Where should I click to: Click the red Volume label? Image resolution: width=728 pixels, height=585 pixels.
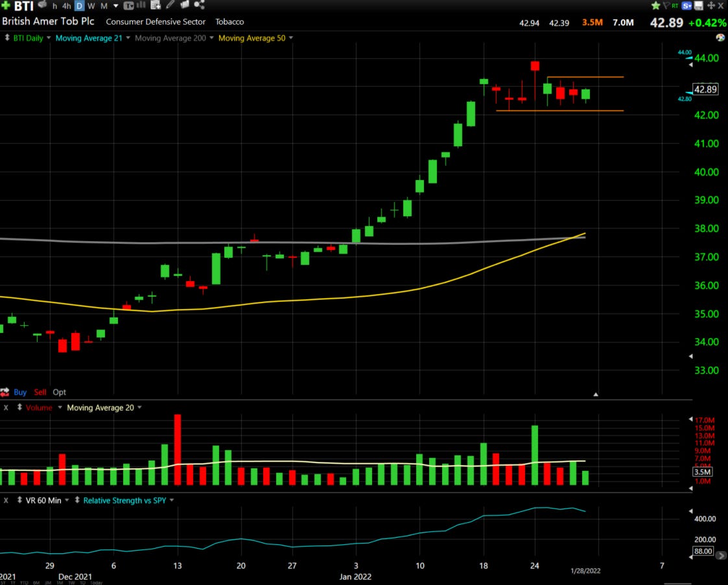click(x=39, y=407)
